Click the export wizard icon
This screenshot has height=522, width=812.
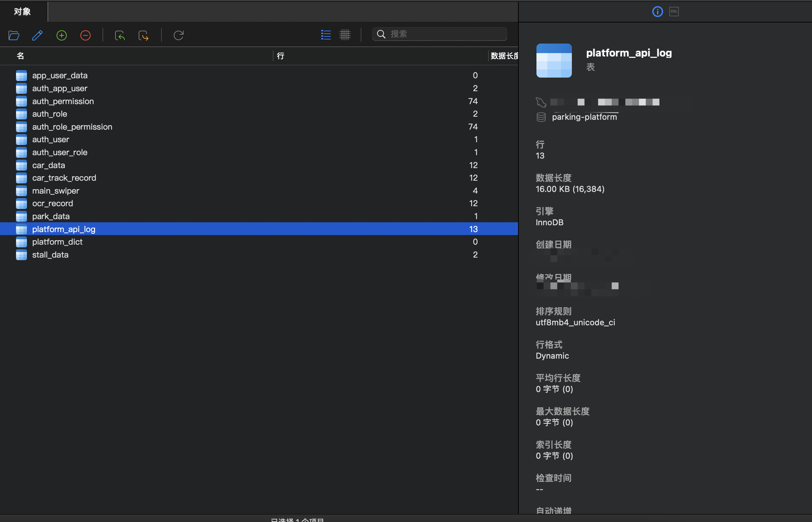tap(143, 35)
